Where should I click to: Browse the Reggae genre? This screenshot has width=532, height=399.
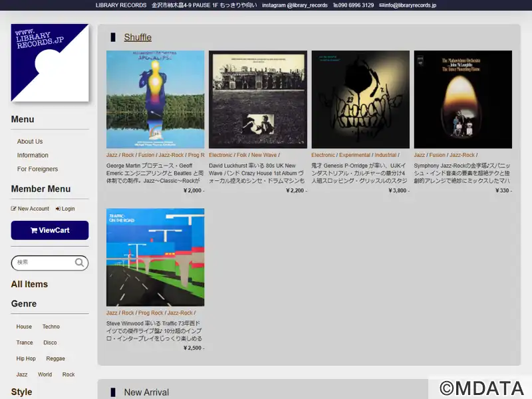(55, 358)
